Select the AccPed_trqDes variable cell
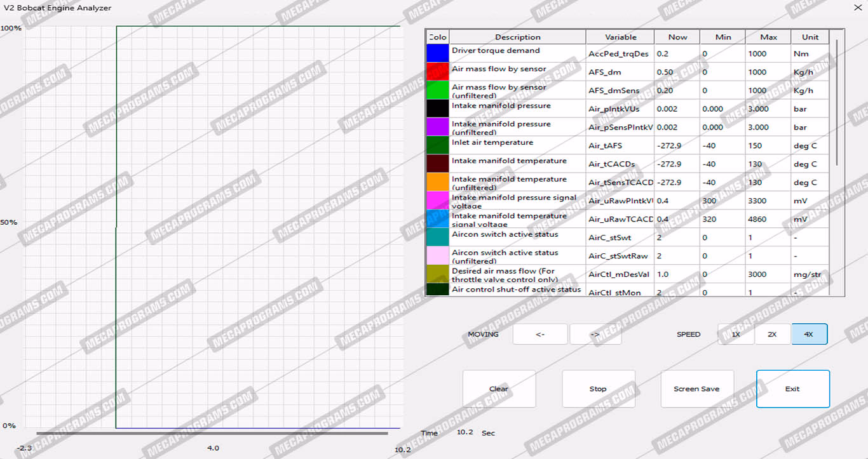 click(x=620, y=53)
